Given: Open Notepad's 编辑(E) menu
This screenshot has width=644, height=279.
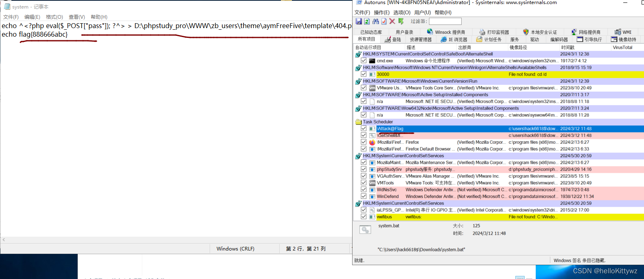Looking at the screenshot, I should coord(32,17).
